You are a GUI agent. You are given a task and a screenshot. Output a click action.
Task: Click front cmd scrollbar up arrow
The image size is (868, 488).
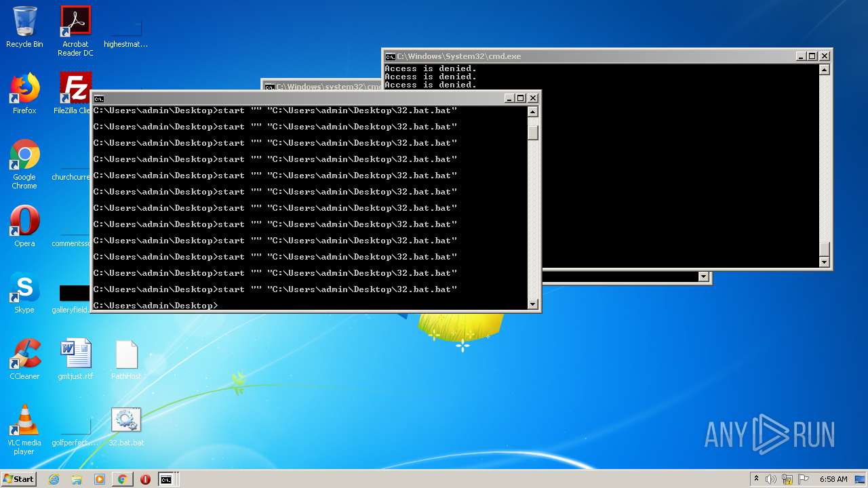point(533,112)
